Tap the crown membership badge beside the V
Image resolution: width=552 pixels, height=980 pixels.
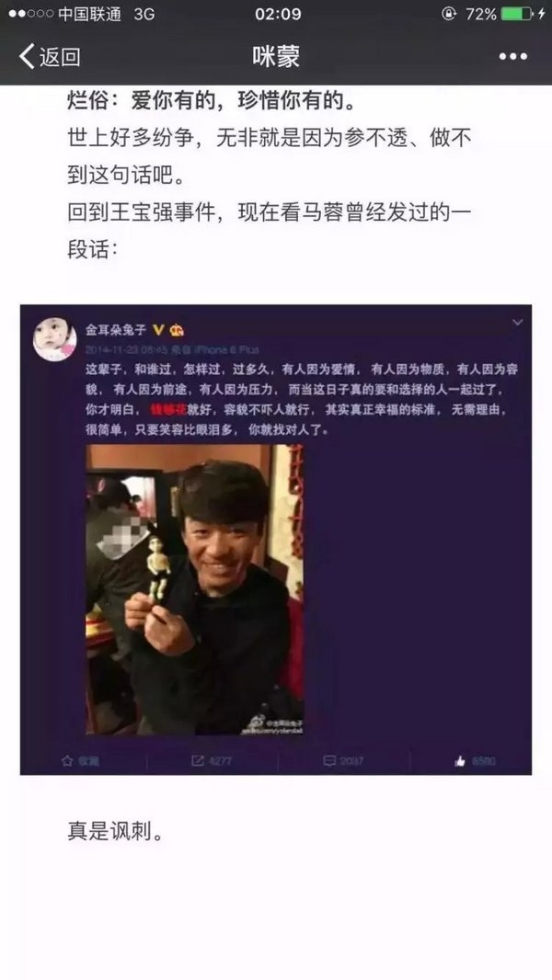point(177,330)
